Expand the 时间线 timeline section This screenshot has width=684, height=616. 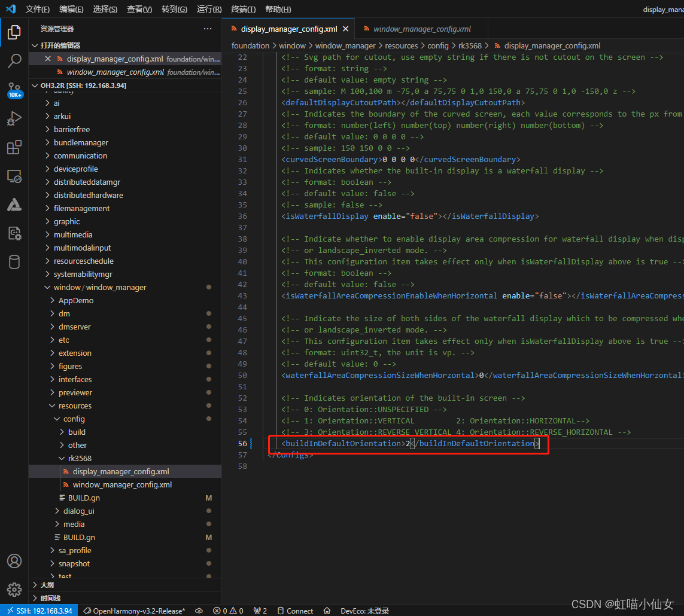pyautogui.click(x=124, y=598)
